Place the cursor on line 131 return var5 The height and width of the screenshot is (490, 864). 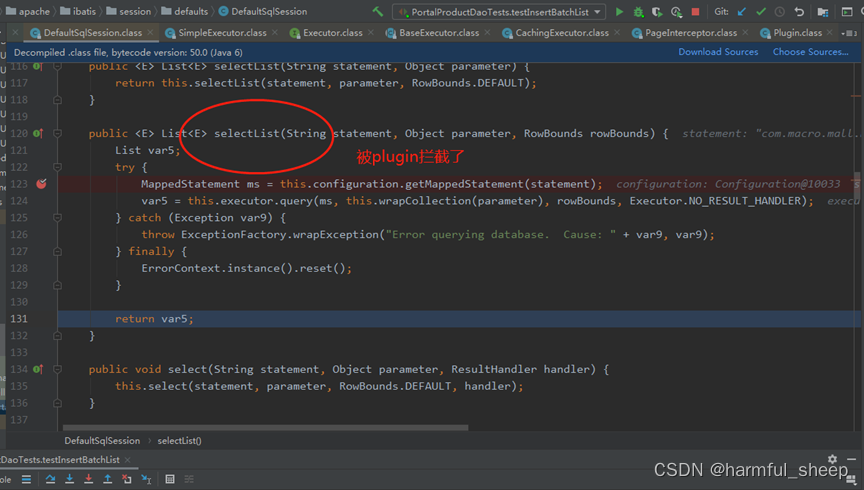pyautogui.click(x=154, y=319)
